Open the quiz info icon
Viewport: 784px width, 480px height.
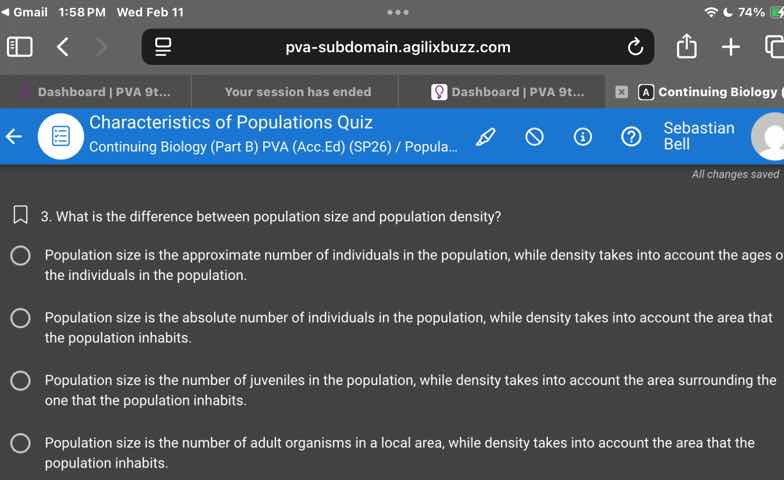582,136
